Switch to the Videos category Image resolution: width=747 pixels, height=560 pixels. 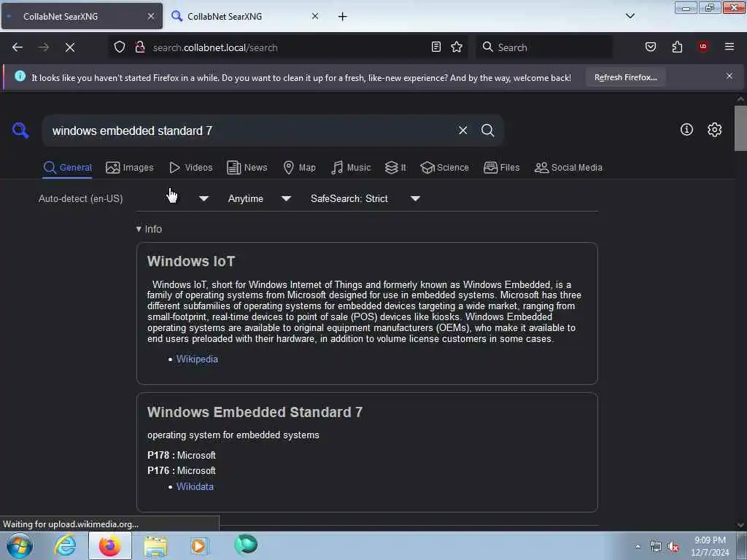click(x=191, y=168)
